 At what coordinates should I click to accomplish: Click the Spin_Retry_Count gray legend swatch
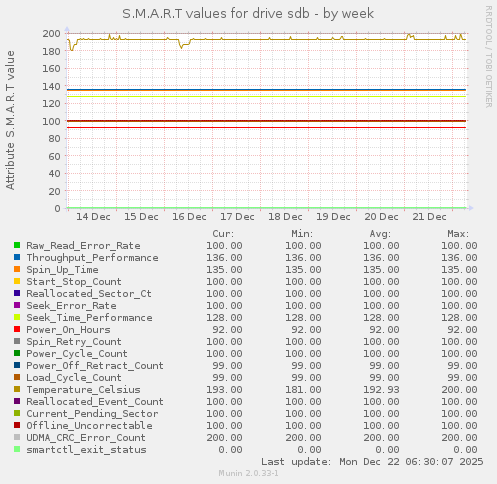tap(17, 341)
